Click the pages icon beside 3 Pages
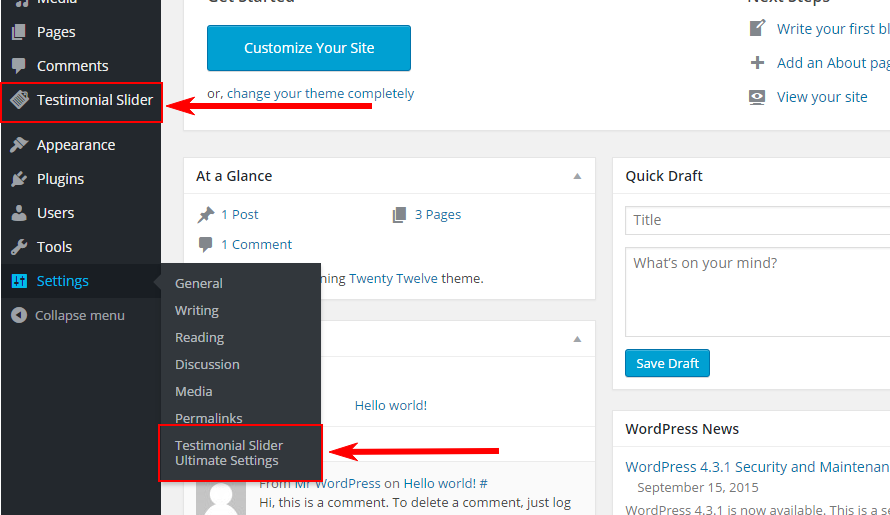 (x=399, y=215)
